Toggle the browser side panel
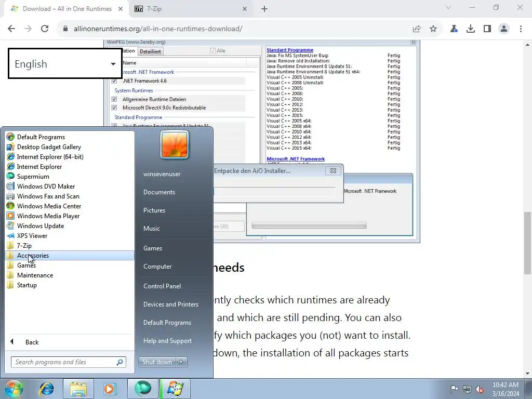Viewport: 532px width, 399px height. click(487, 29)
